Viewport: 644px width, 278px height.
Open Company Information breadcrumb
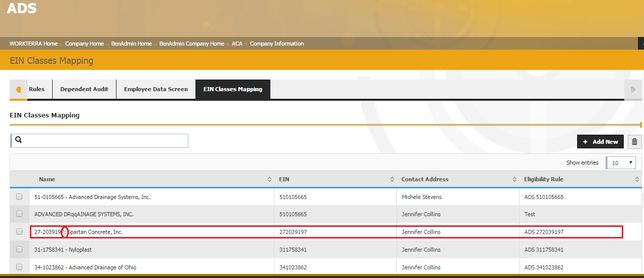pyautogui.click(x=277, y=44)
